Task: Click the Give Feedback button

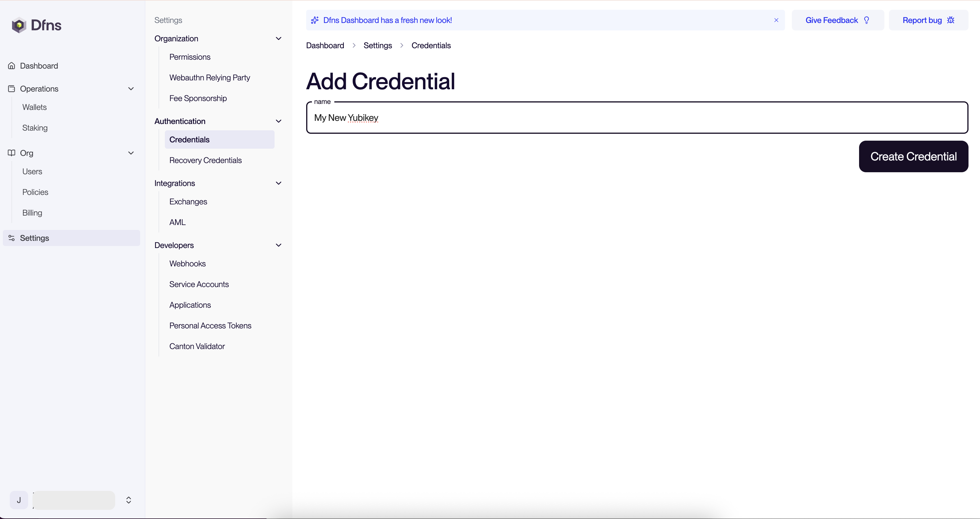Action: pos(837,20)
